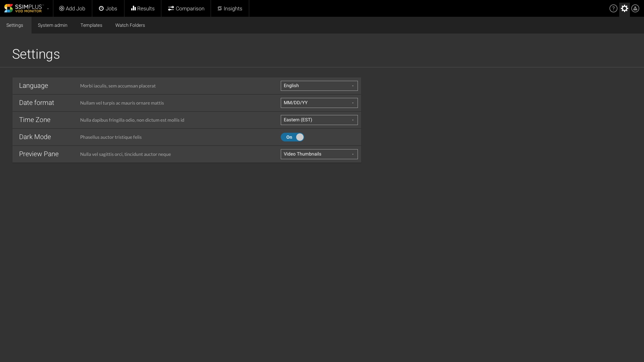Switch to the Templates tab
This screenshot has width=644, height=362.
tap(91, 25)
